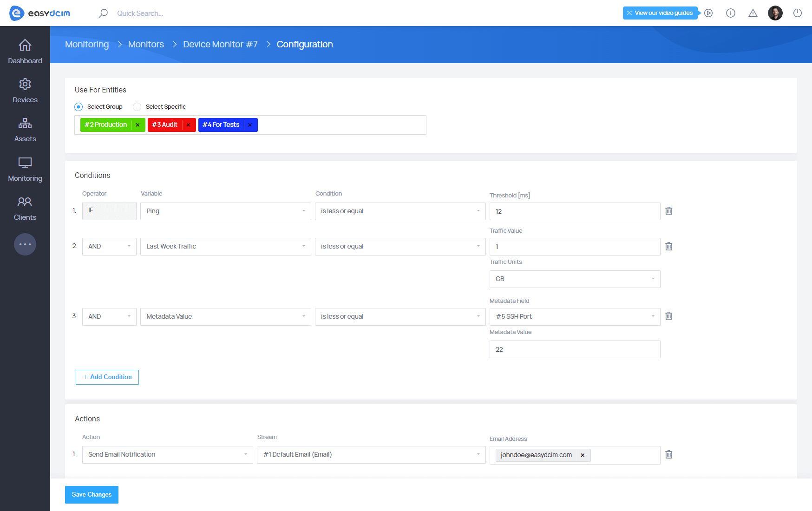This screenshot has height=511, width=812.
Task: Select the Select Group radio button
Action: (x=78, y=106)
